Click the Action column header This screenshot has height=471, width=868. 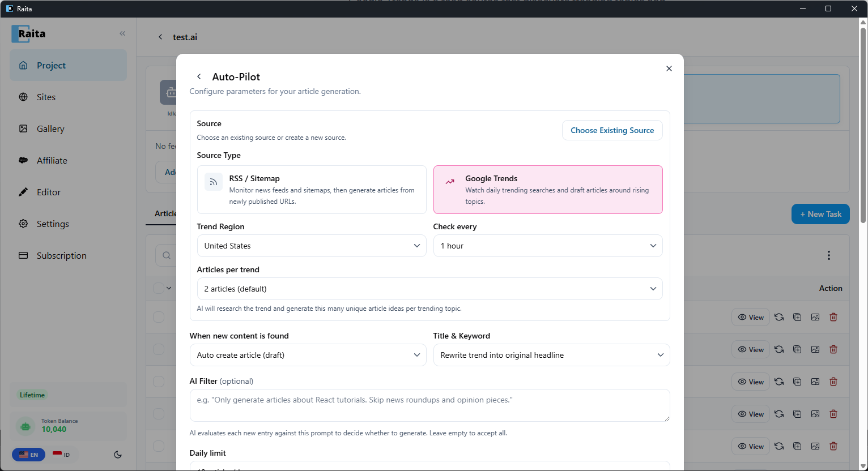pyautogui.click(x=831, y=288)
